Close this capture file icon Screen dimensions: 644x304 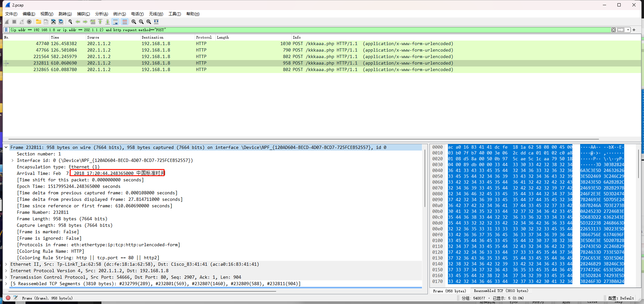click(53, 22)
